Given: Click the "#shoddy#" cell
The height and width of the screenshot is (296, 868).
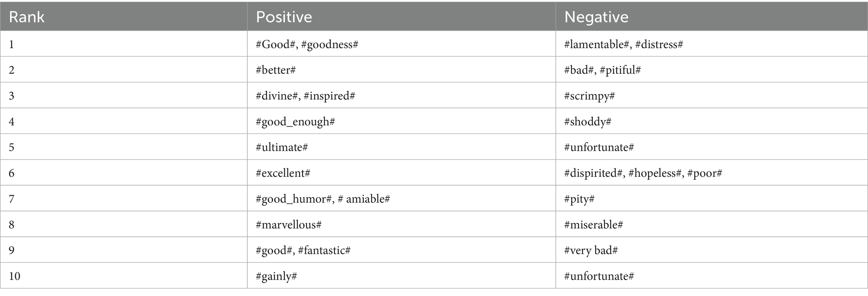Looking at the screenshot, I should [587, 122].
